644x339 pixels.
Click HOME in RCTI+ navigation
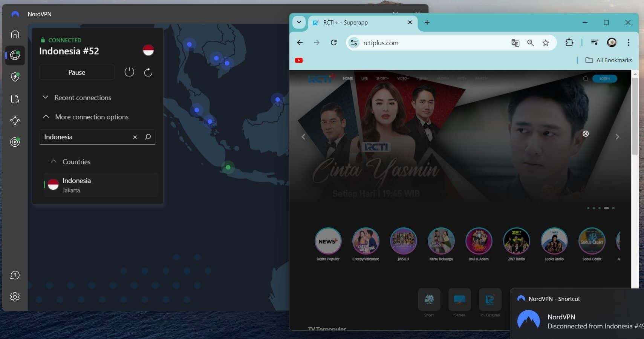[x=348, y=78]
